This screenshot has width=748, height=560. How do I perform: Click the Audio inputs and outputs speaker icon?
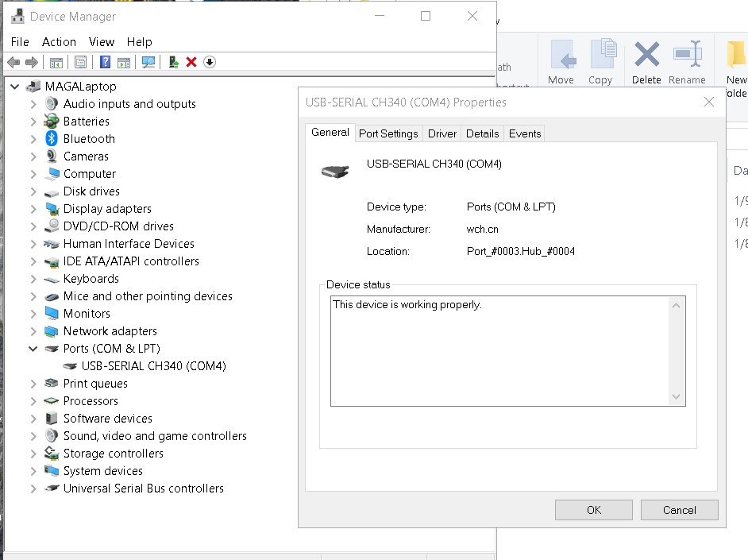click(52, 103)
